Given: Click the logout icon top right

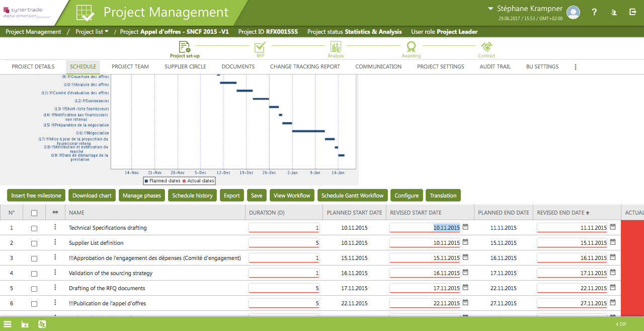Looking at the screenshot, I should point(634,12).
